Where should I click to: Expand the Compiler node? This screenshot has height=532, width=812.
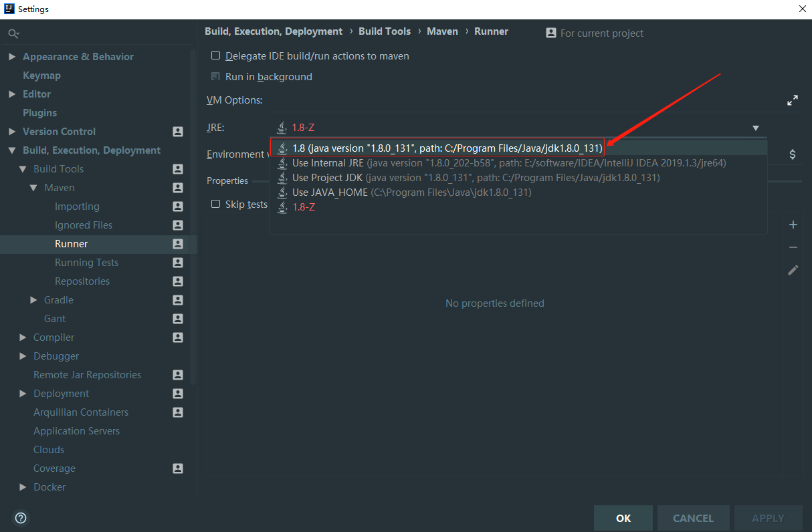point(23,338)
